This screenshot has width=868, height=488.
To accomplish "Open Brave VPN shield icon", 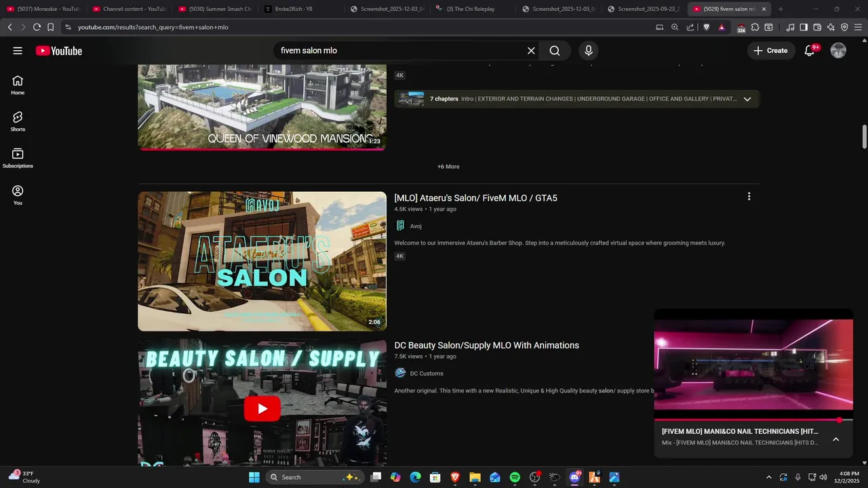I will point(844,27).
